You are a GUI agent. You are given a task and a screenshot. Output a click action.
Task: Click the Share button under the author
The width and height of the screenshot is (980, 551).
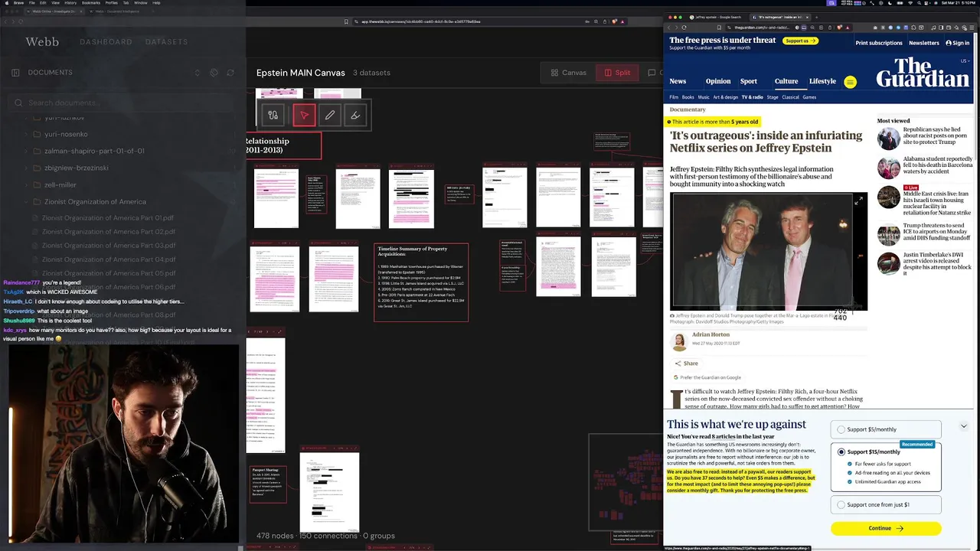pyautogui.click(x=686, y=364)
